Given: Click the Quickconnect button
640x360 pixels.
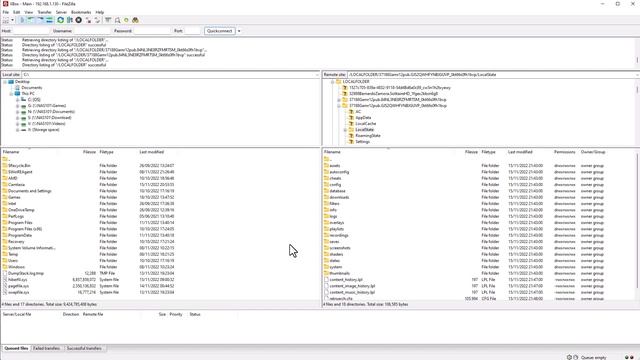Looking at the screenshot, I should 220,31.
